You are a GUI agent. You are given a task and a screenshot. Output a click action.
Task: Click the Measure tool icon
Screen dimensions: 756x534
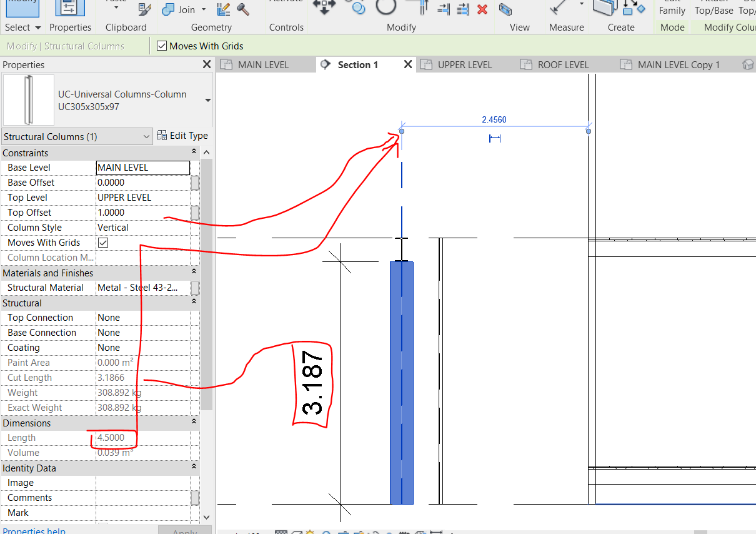(558, 8)
